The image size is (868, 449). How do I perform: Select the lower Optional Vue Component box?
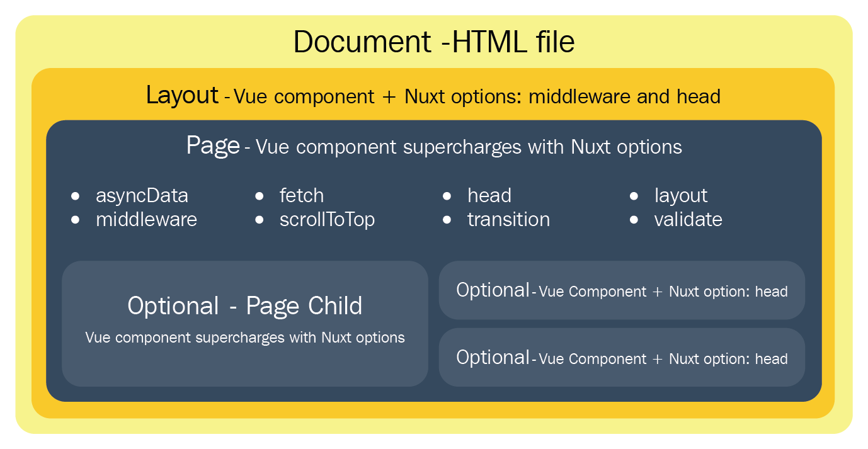coord(622,358)
